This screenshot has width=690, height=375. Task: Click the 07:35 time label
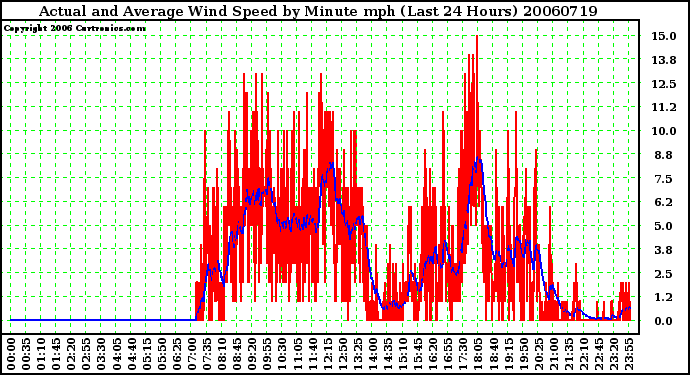(207, 354)
